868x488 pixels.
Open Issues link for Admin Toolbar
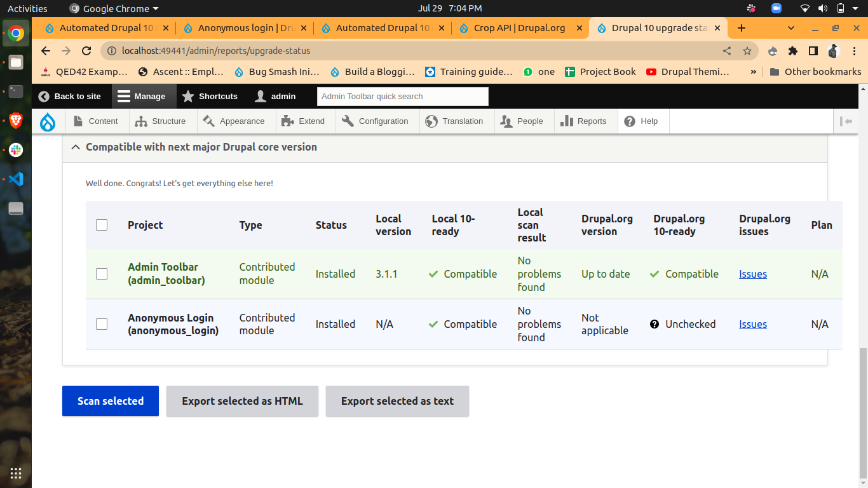pyautogui.click(x=753, y=274)
